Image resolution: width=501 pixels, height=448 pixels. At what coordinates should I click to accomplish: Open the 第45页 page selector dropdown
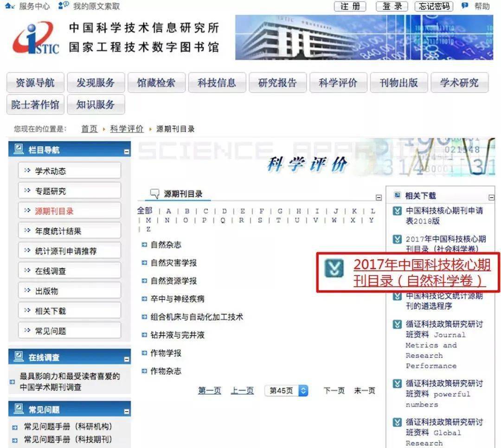click(303, 390)
